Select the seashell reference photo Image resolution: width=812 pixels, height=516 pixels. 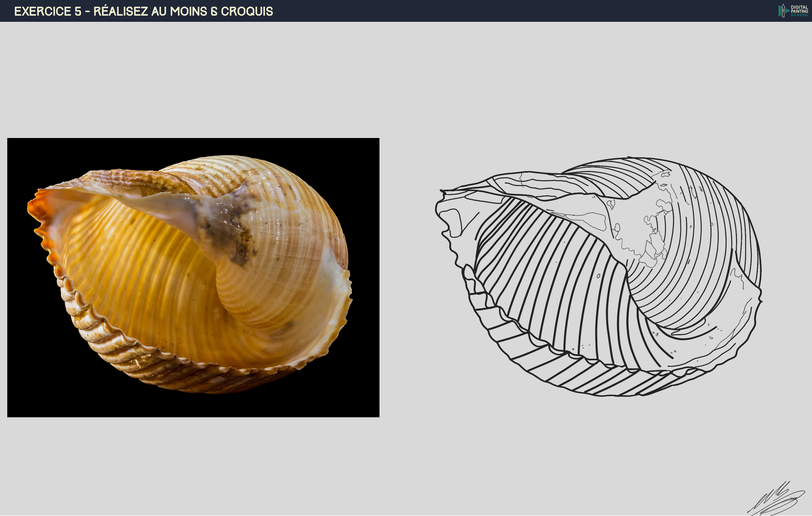(193, 277)
